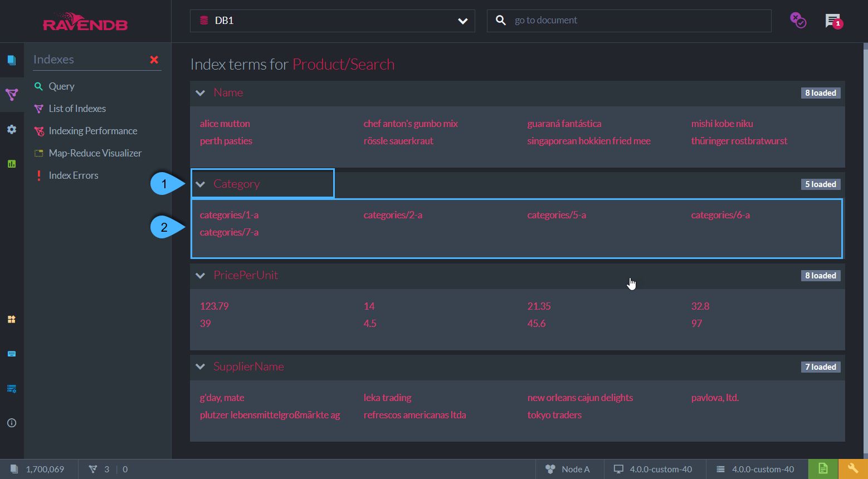Click the term new orleans cajun delights
The image size is (868, 479).
pyautogui.click(x=581, y=398)
